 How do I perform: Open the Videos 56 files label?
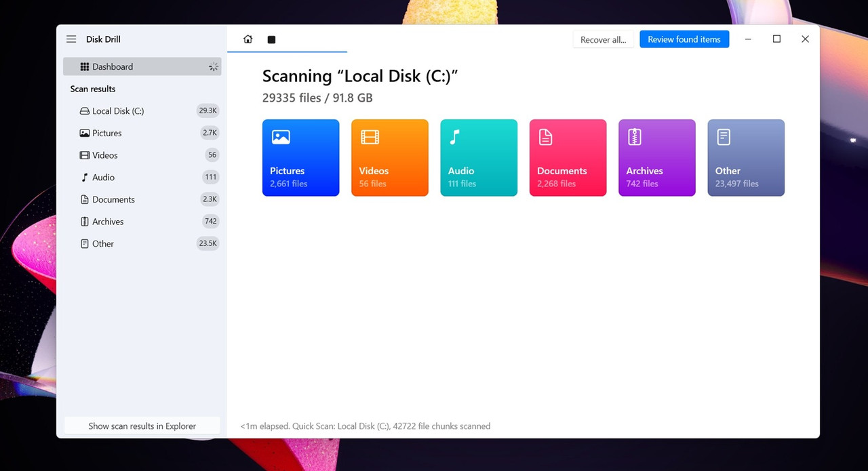click(x=373, y=184)
